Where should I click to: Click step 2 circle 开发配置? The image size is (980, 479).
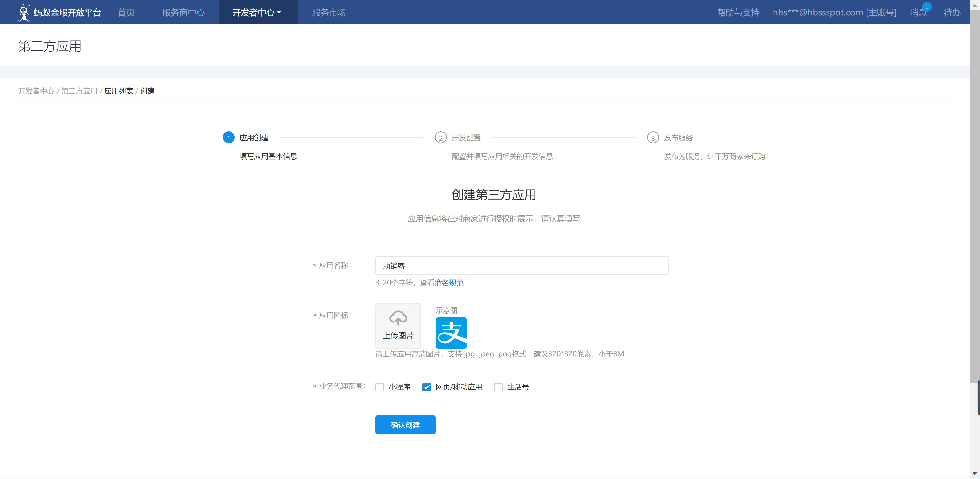pos(440,138)
